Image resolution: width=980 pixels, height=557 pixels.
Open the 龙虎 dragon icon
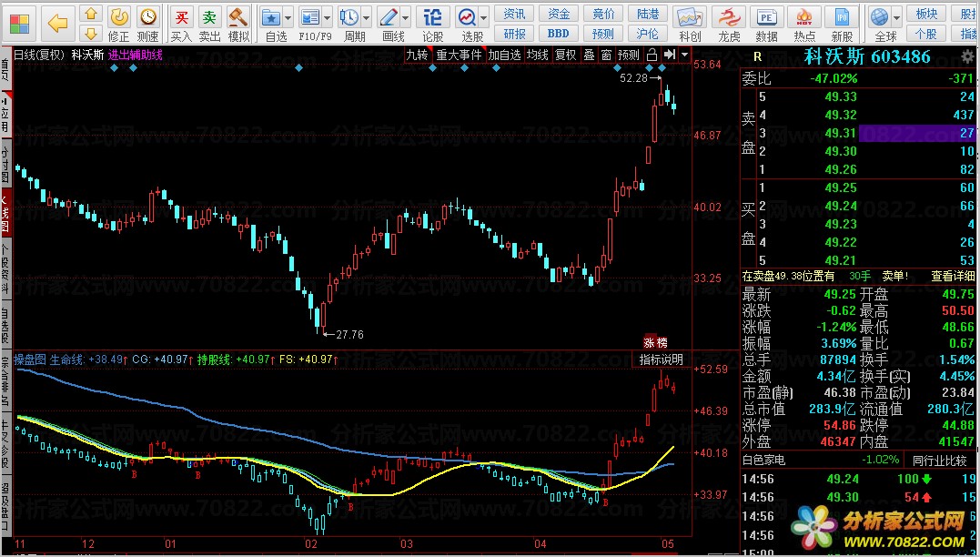tap(729, 17)
